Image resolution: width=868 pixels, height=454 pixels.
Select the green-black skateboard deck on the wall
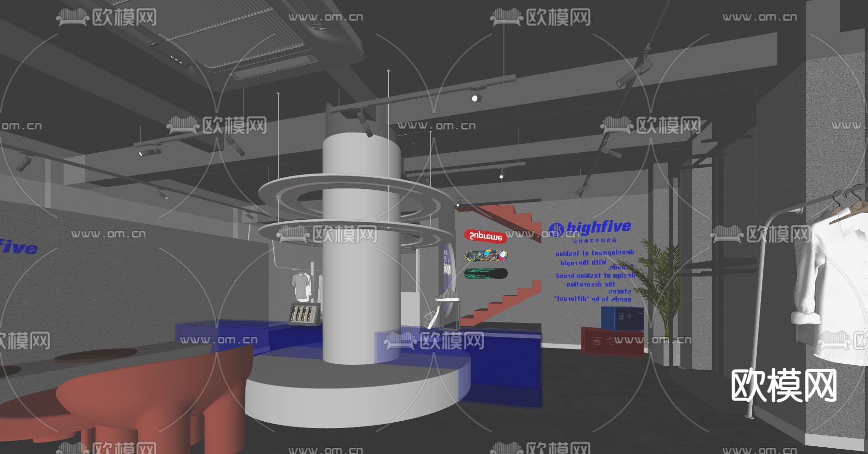(x=486, y=274)
